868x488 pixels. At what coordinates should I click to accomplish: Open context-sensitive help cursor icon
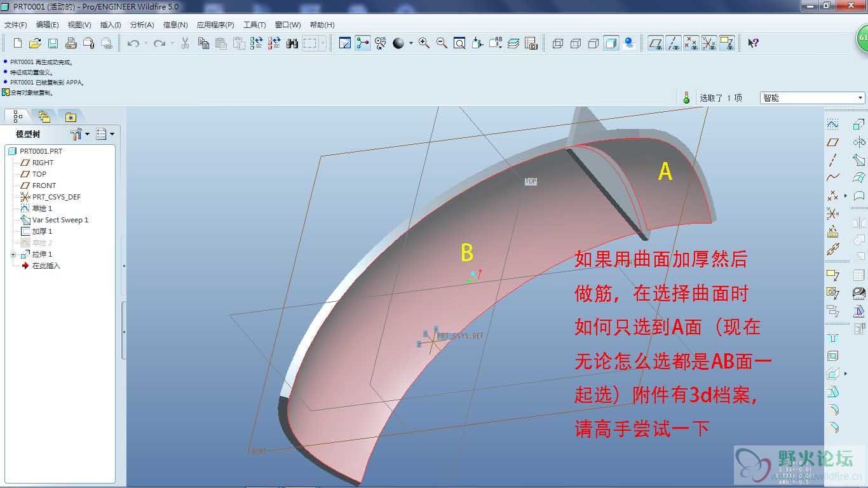coord(753,43)
